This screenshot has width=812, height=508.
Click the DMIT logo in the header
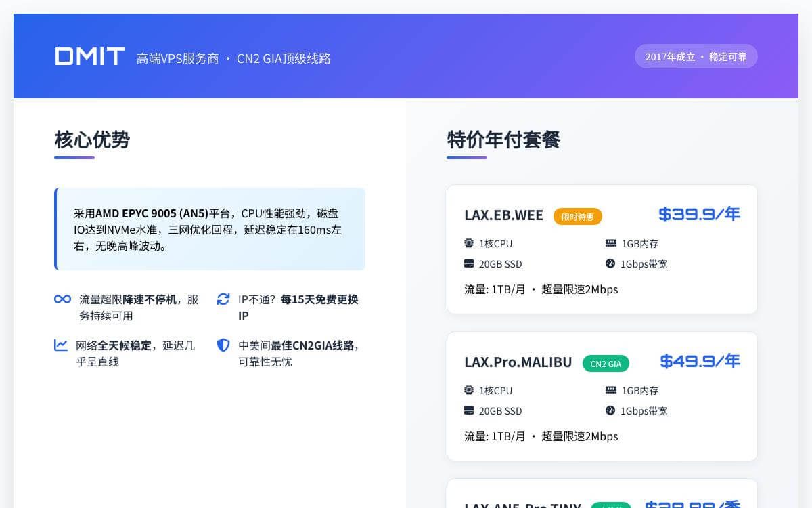89,56
